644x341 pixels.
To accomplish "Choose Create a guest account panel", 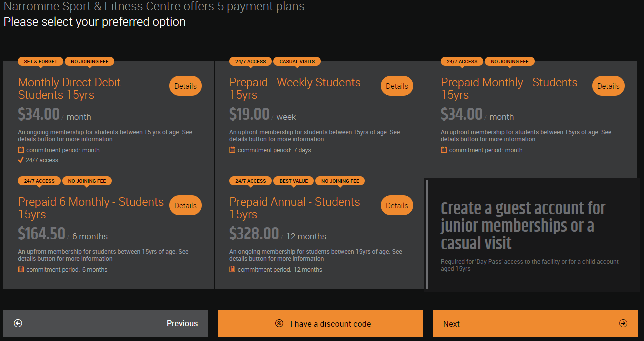I will tap(532, 234).
